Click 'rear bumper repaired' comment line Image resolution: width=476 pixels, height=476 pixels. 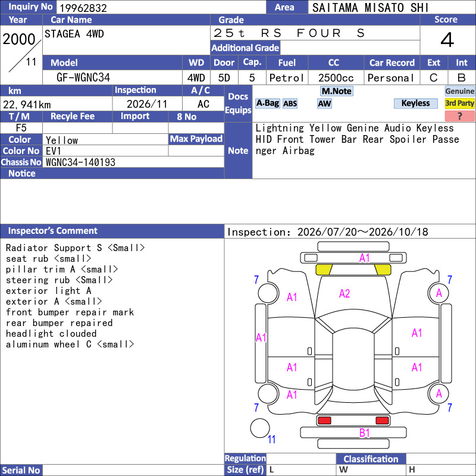59,323
